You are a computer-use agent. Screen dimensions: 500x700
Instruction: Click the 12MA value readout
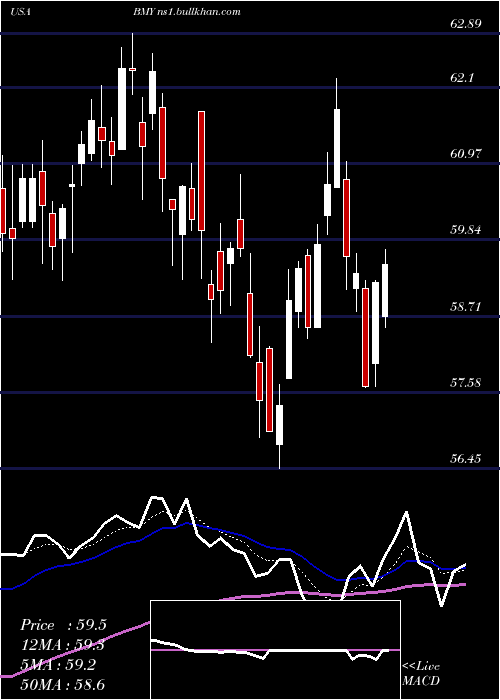point(63,645)
